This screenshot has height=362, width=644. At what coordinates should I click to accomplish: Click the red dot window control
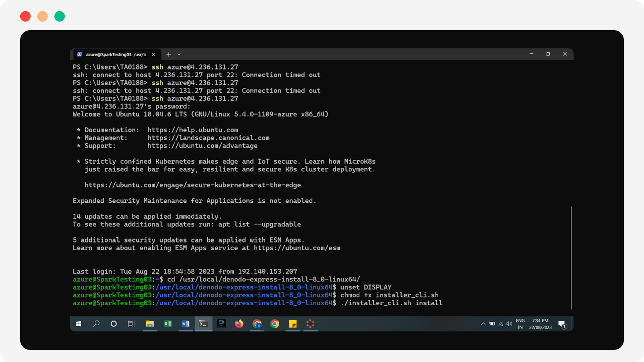(25, 16)
